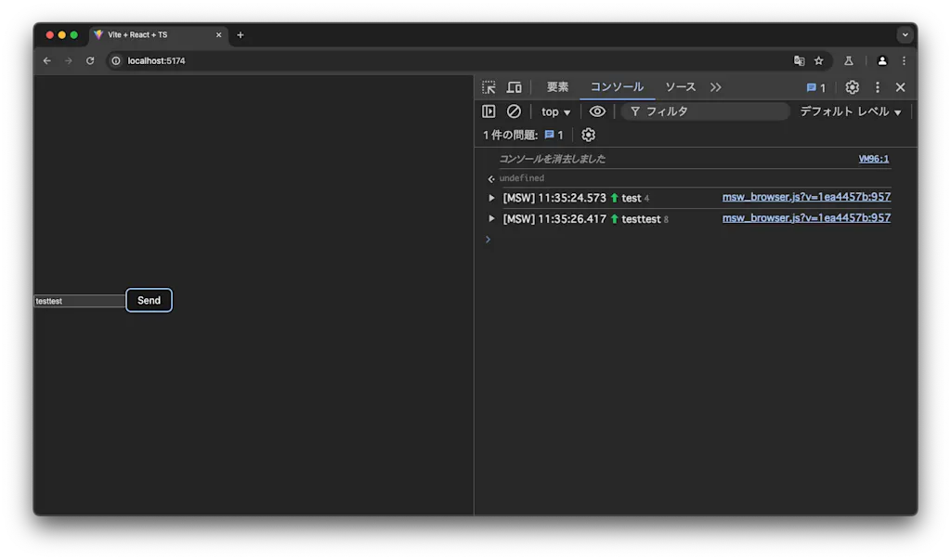Select the Vite + React + TS tab
Image resolution: width=951 pixels, height=560 pixels.
click(x=159, y=35)
